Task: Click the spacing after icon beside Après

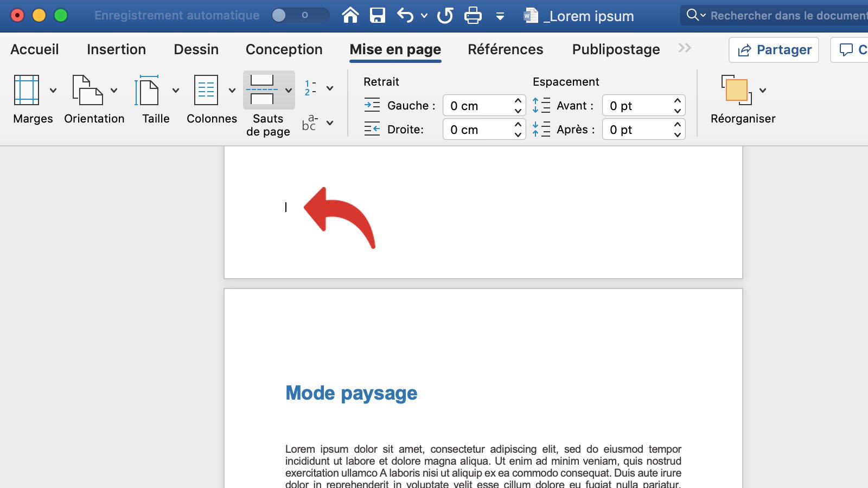Action: 541,129
